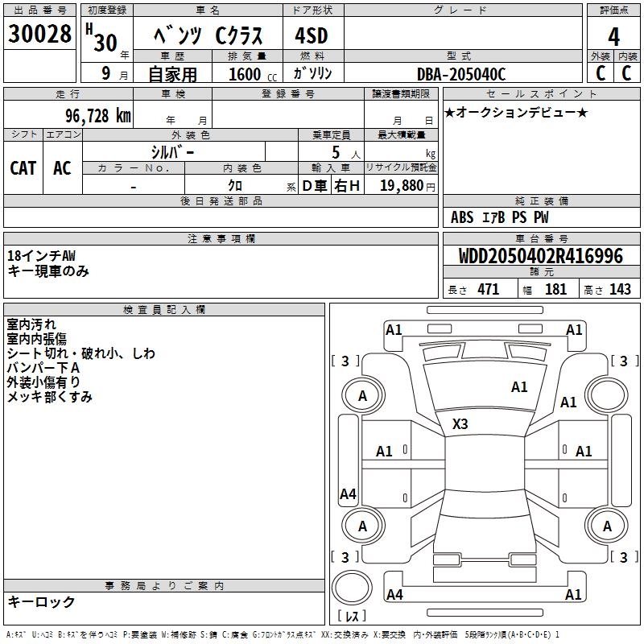Screen dimensions: 644x644
Task: Click the height value 143
Action: [x=620, y=289]
